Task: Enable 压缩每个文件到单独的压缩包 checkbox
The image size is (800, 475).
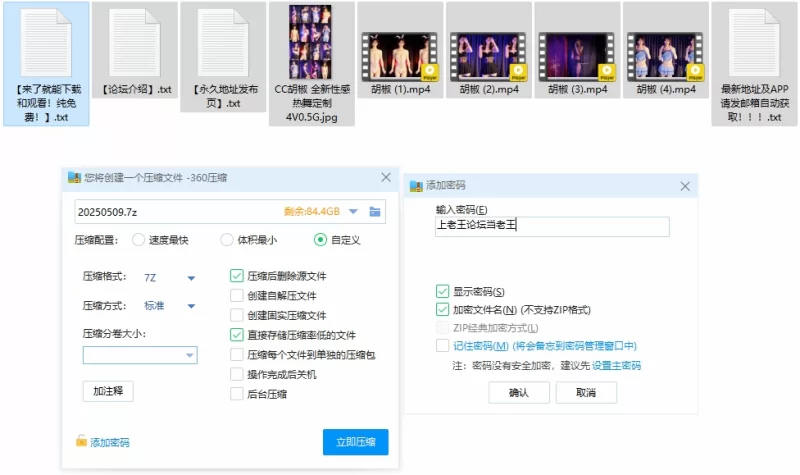Action: [x=237, y=355]
